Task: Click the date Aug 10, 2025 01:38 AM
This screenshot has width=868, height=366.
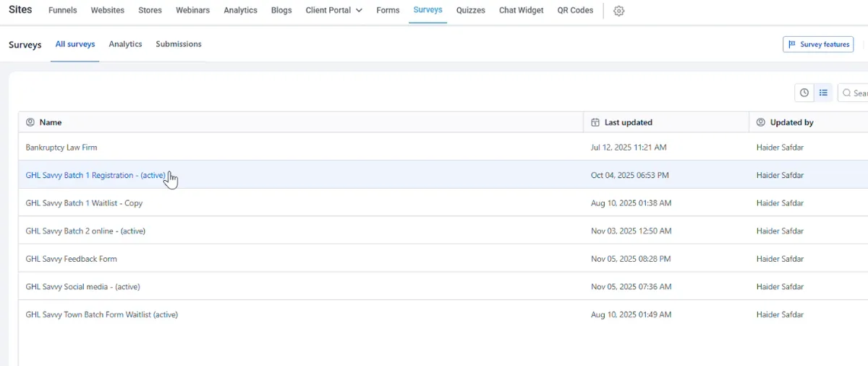Action: point(631,203)
